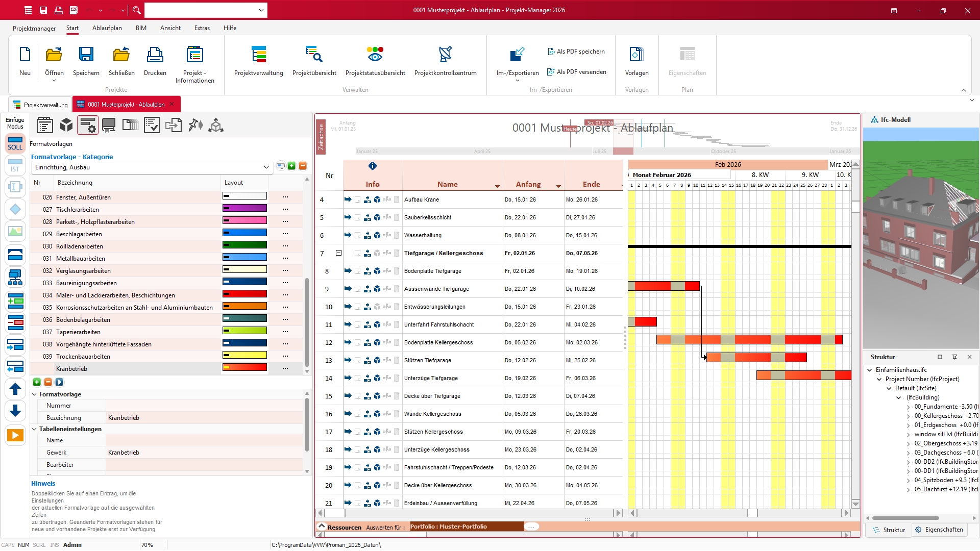Viewport: 980px width, 551px height.
Task: Select the IST mode button
Action: [x=15, y=165]
